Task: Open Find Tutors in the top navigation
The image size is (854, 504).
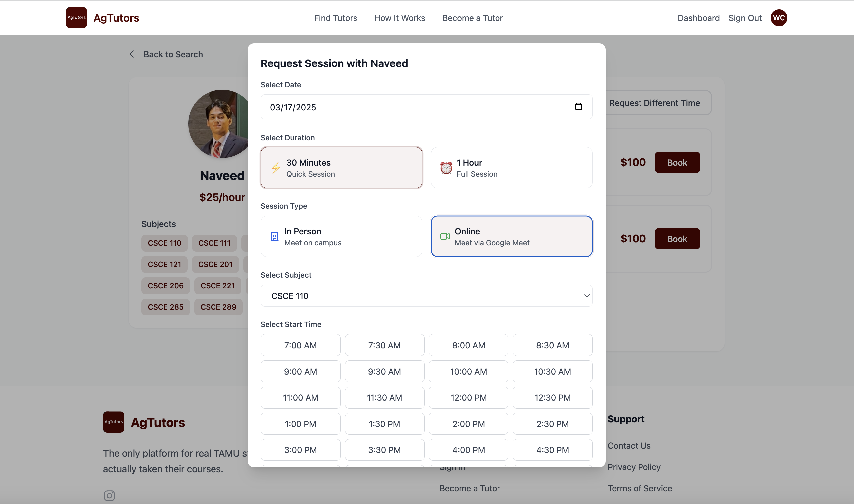Action: [x=335, y=18]
